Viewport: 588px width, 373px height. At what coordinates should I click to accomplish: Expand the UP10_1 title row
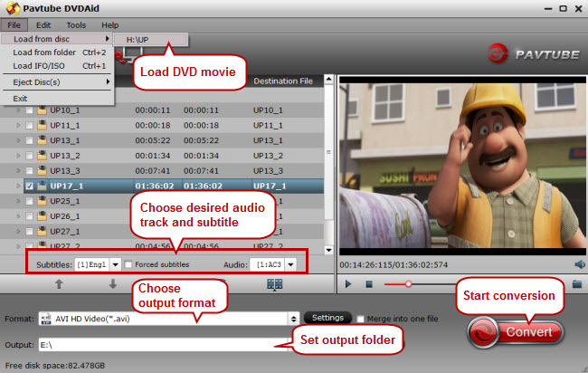[18, 110]
